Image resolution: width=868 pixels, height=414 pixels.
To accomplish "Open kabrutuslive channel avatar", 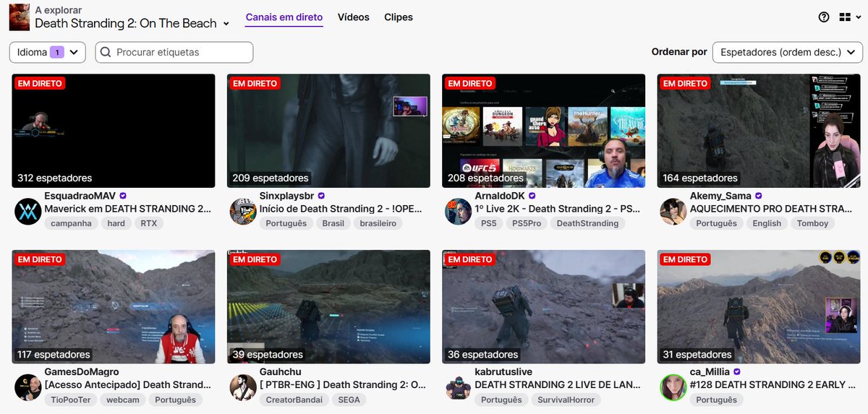I will 459,387.
